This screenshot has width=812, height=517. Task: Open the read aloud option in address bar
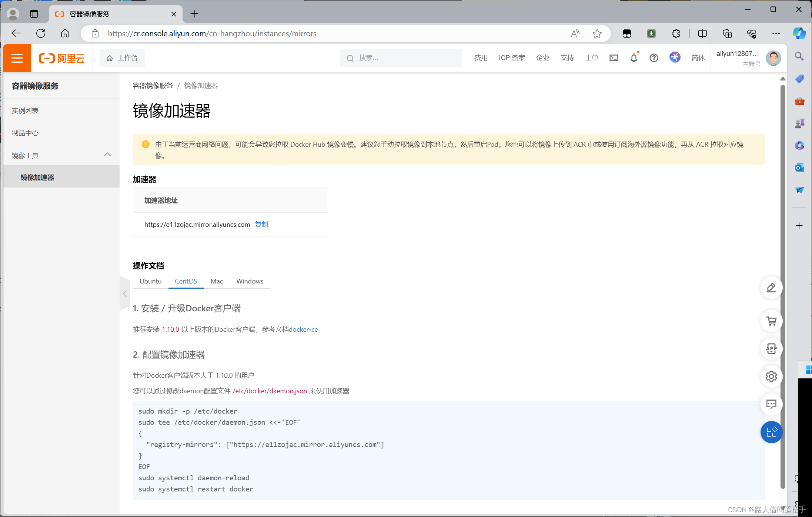pyautogui.click(x=575, y=34)
